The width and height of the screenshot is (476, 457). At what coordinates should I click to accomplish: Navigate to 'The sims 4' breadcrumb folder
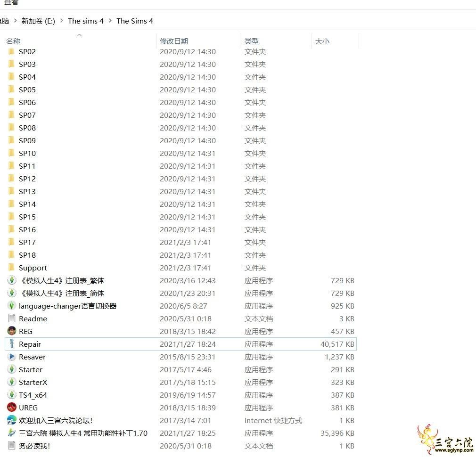click(86, 21)
